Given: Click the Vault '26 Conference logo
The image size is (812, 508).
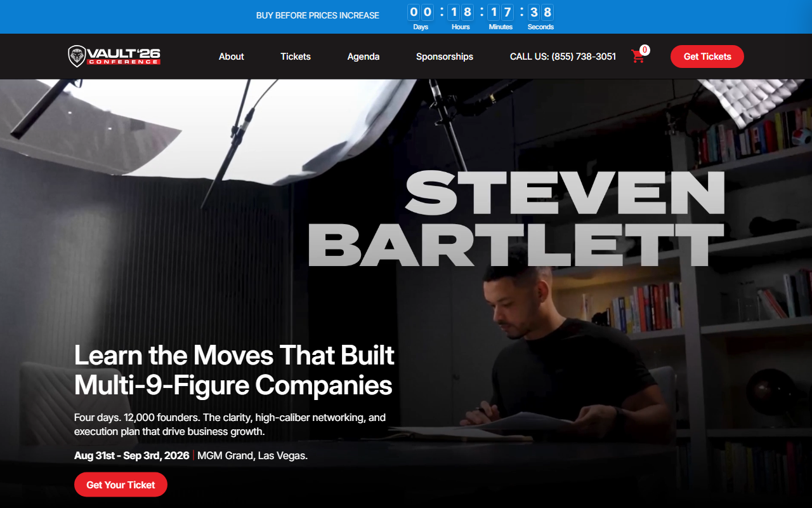Looking at the screenshot, I should [114, 56].
